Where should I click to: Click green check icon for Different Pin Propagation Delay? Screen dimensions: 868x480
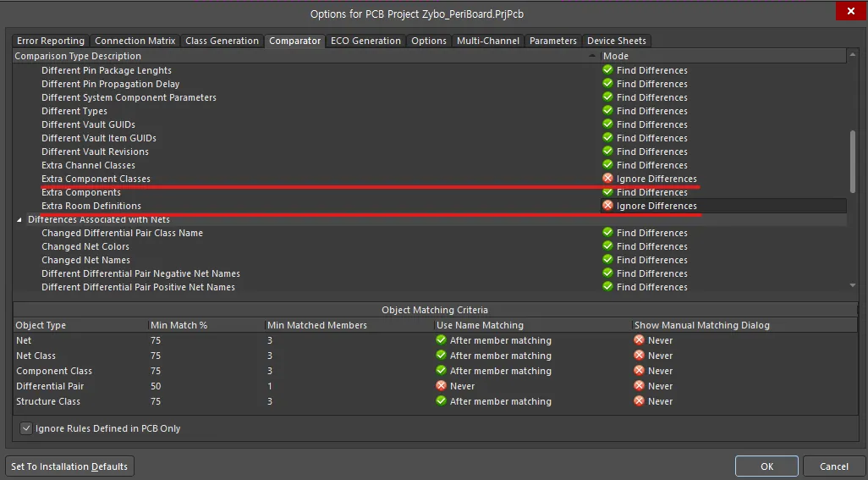tap(607, 83)
